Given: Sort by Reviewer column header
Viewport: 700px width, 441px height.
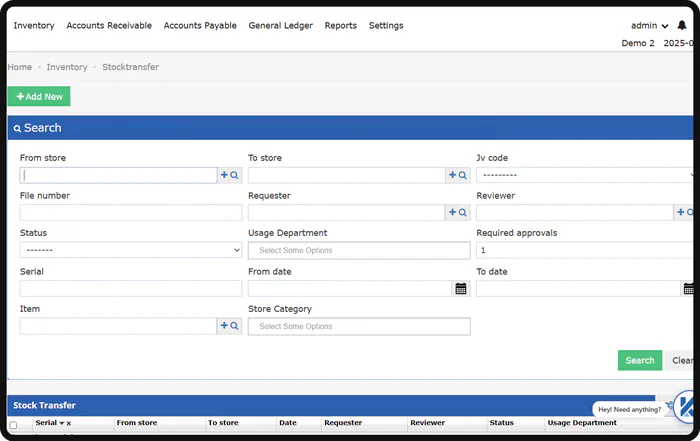Looking at the screenshot, I should click(x=427, y=423).
